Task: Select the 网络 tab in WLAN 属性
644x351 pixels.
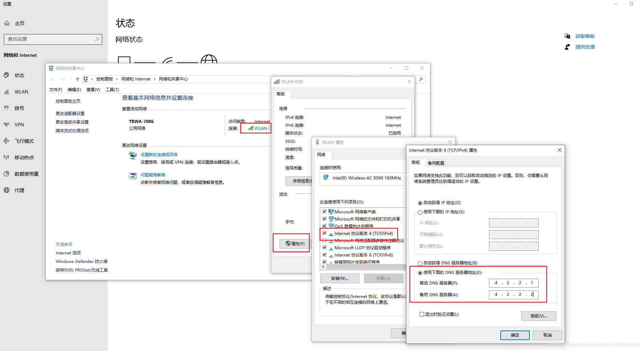Action: coord(321,155)
